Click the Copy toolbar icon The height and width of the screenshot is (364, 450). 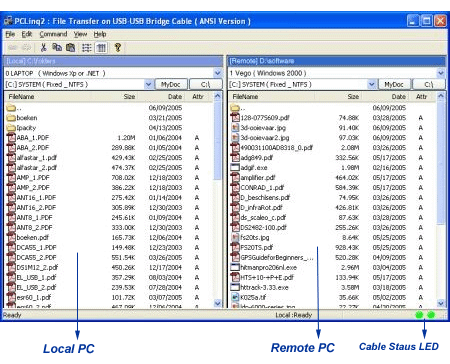[x=57, y=48]
